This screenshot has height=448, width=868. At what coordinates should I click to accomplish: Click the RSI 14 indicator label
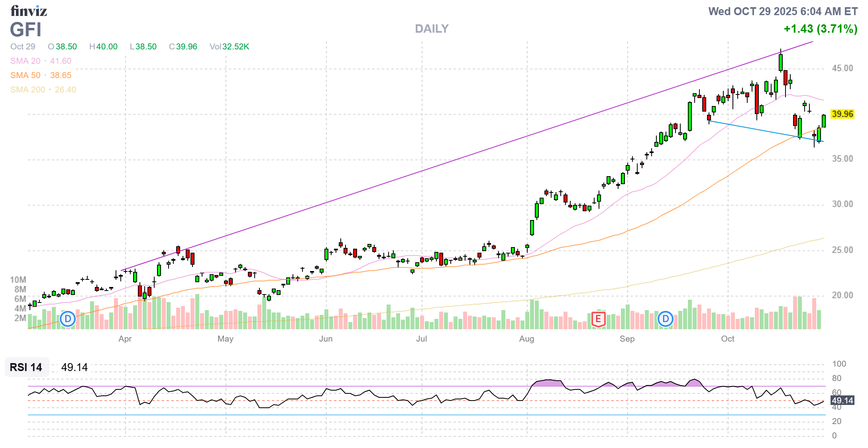coord(26,367)
